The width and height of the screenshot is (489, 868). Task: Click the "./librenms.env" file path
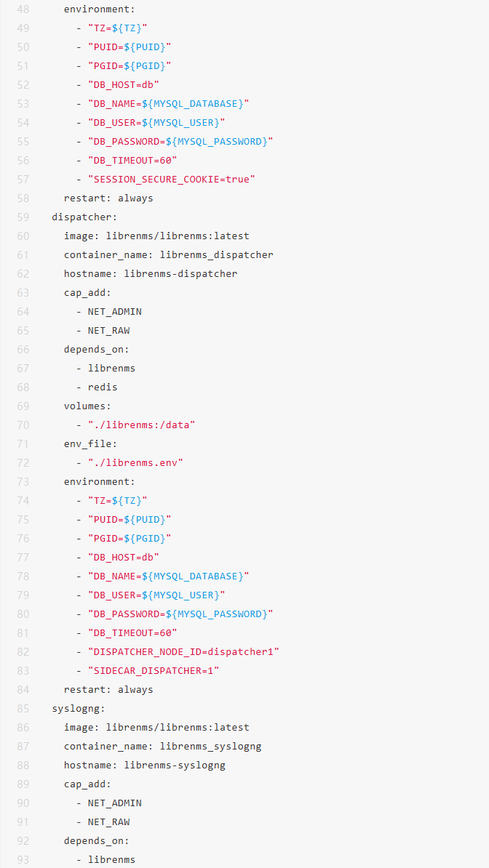[x=135, y=462]
